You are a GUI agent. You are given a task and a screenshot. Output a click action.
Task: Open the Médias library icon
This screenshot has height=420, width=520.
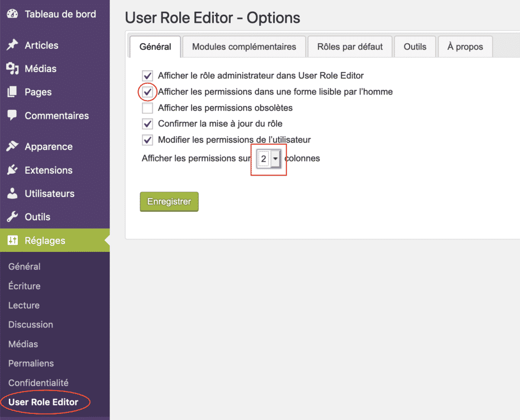(x=12, y=69)
